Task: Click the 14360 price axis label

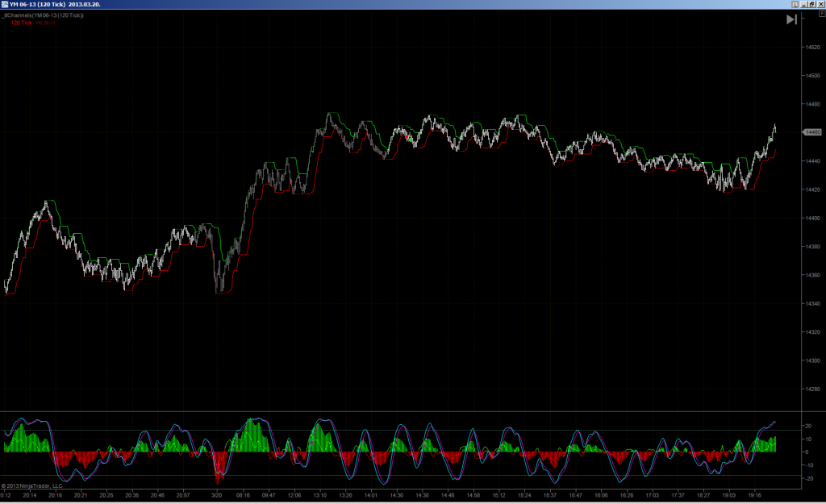Action: [x=812, y=275]
